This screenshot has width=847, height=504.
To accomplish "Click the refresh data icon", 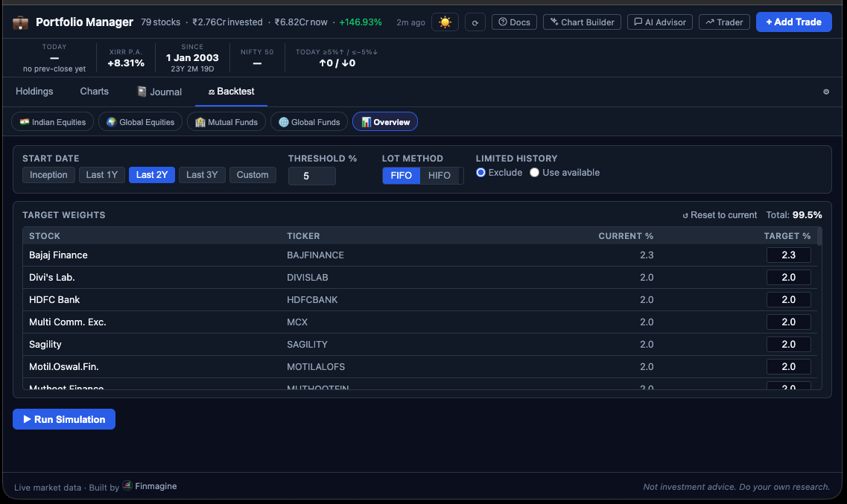I will tap(475, 22).
